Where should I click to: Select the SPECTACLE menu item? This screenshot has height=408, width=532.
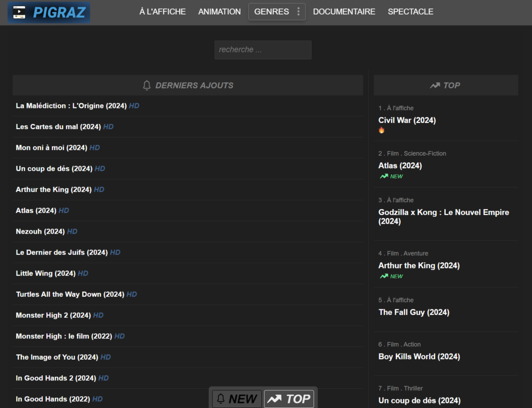(x=410, y=11)
